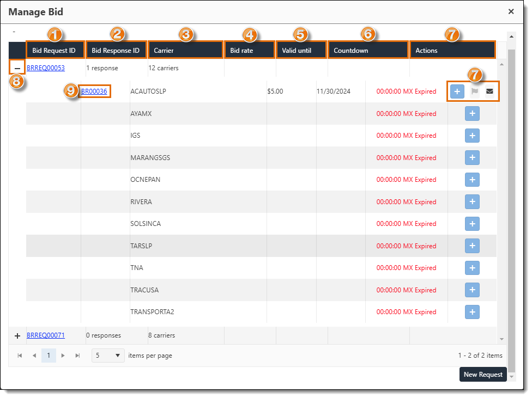Open the items per page dropdown
532x398 pixels.
[108, 356]
